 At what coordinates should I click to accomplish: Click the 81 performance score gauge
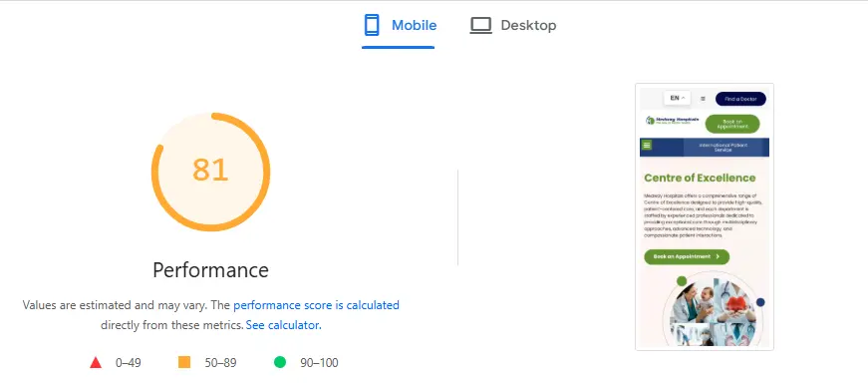210,172
